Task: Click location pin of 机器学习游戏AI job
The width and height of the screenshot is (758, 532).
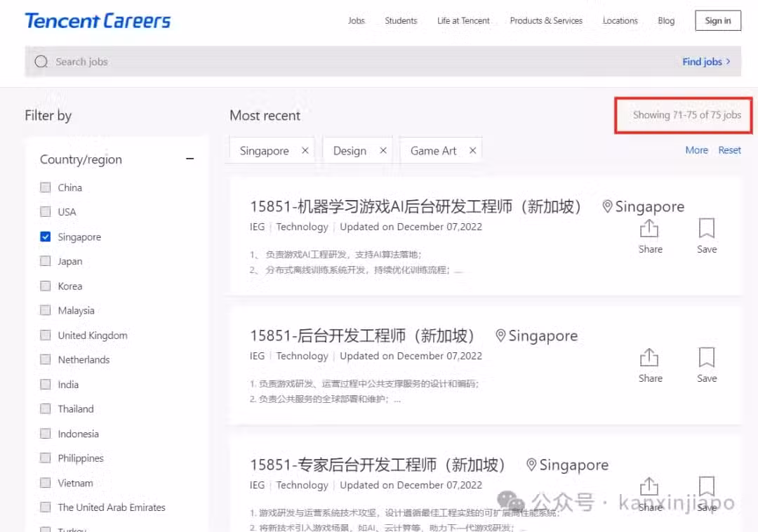Action: [607, 206]
